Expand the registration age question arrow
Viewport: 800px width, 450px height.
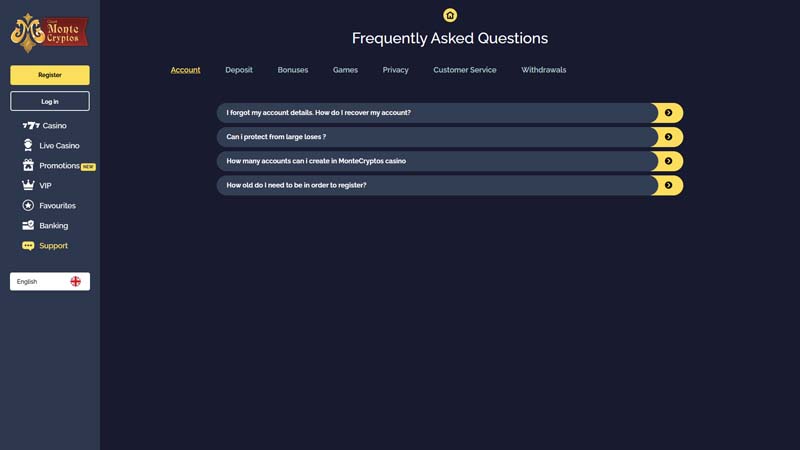[x=667, y=185]
